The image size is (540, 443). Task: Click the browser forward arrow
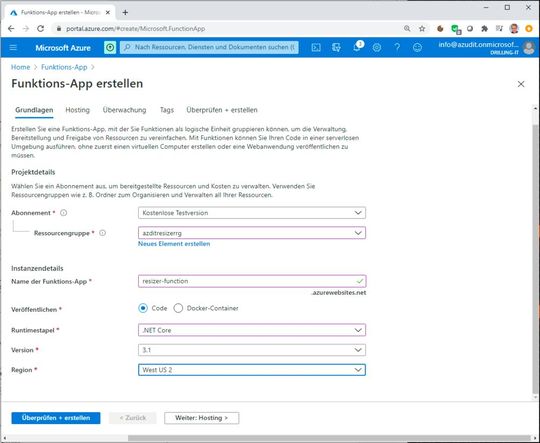26,29
